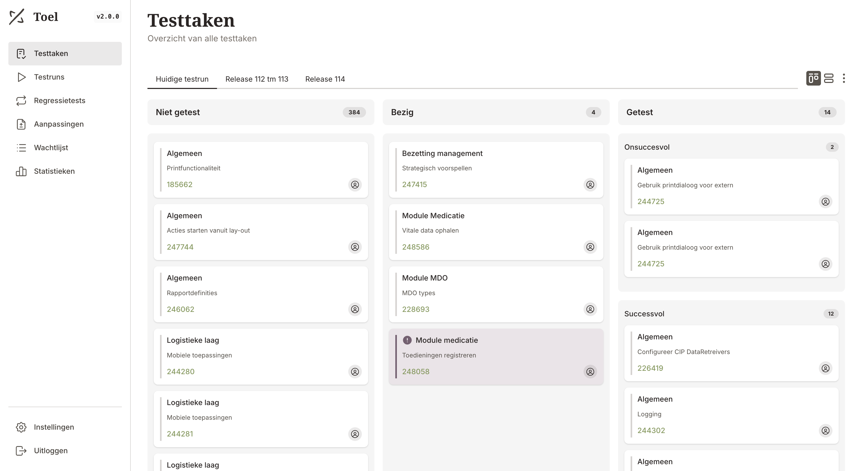Screen dimensions: 868x471
Task: Click the Rapportdefinities card subtitle
Action: [x=192, y=293]
